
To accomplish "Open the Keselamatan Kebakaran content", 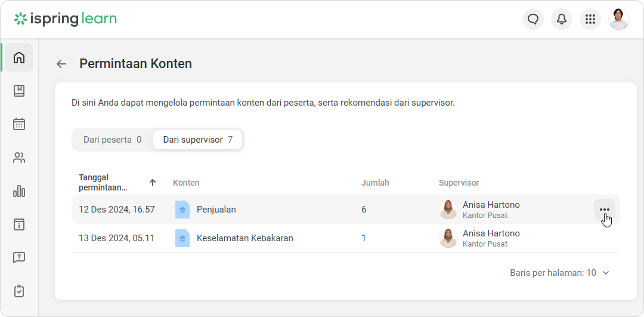I will point(244,238).
